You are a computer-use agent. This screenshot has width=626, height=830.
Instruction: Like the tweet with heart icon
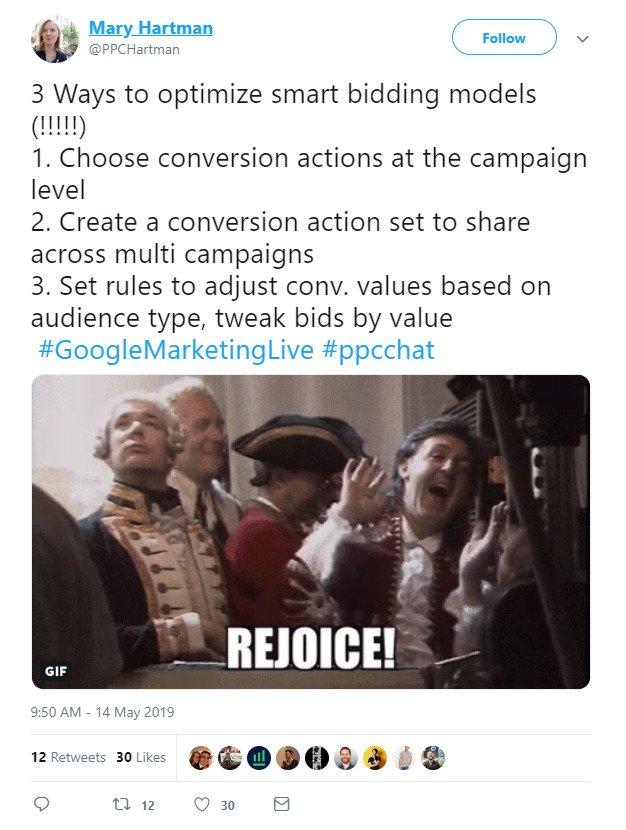click(202, 805)
